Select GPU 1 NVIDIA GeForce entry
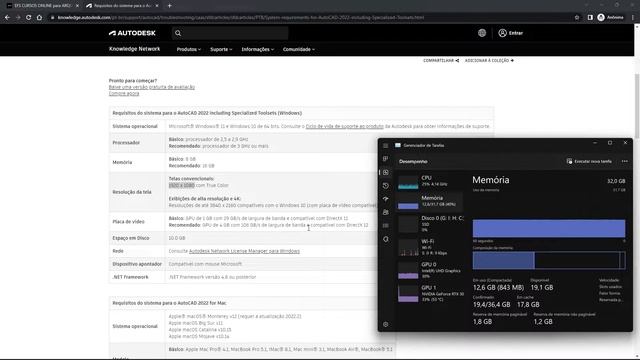Image resolution: width=640 pixels, height=360 pixels. click(x=430, y=293)
